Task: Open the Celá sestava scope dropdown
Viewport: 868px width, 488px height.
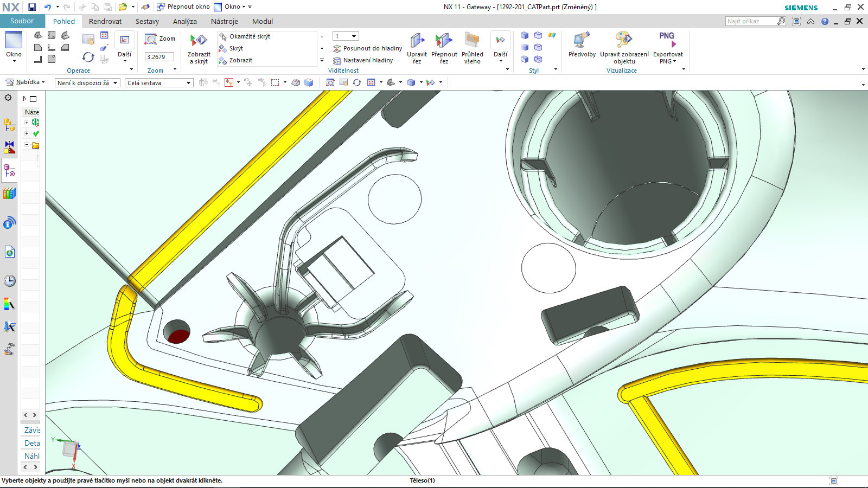Action: pyautogui.click(x=159, y=83)
